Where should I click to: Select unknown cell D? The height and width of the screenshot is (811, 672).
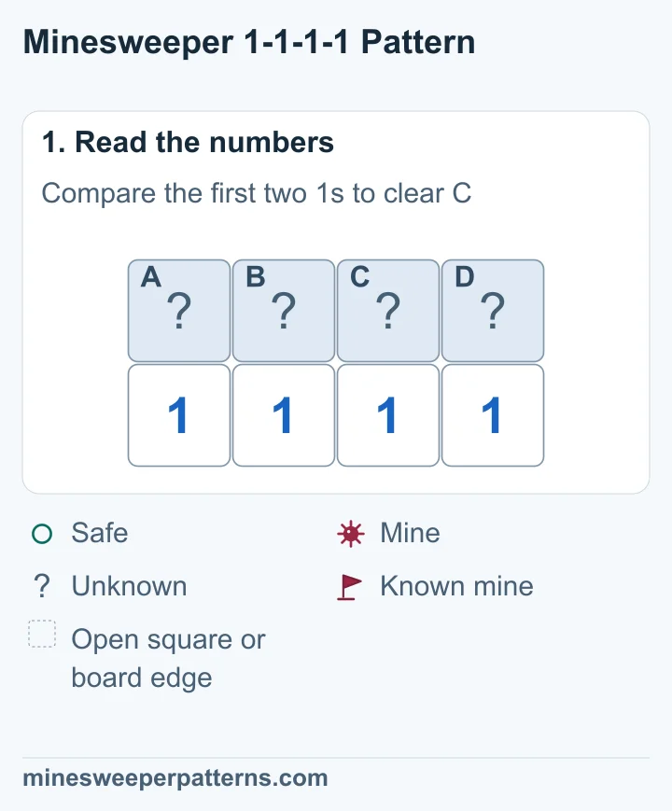click(x=493, y=311)
